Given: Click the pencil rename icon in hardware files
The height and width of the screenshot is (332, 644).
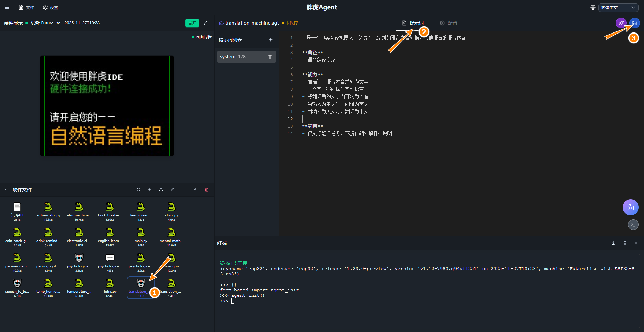Looking at the screenshot, I should point(172,190).
